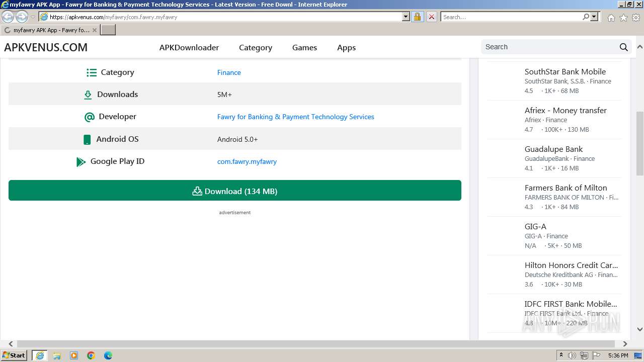The image size is (644, 362).
Task: Open the APKDownloader menu item
Action: tap(189, 48)
